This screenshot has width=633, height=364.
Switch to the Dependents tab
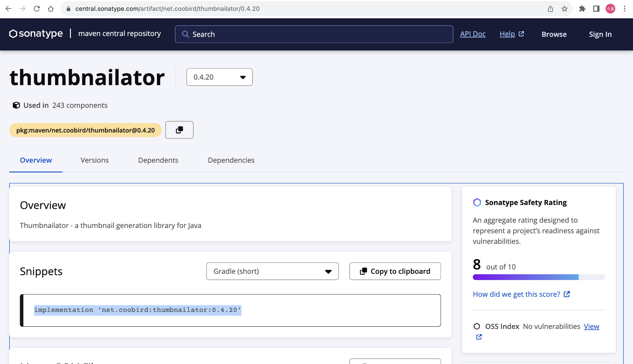pos(158,160)
